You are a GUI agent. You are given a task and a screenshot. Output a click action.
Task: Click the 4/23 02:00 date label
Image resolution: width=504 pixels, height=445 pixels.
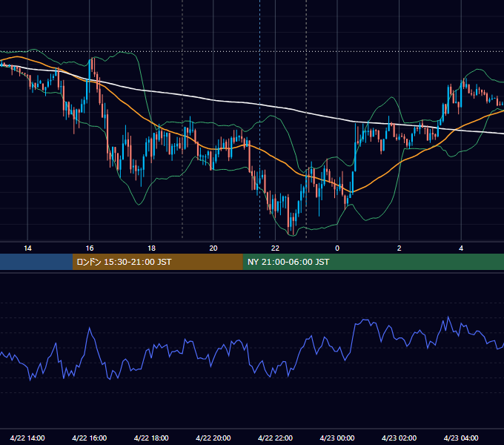[x=399, y=438]
